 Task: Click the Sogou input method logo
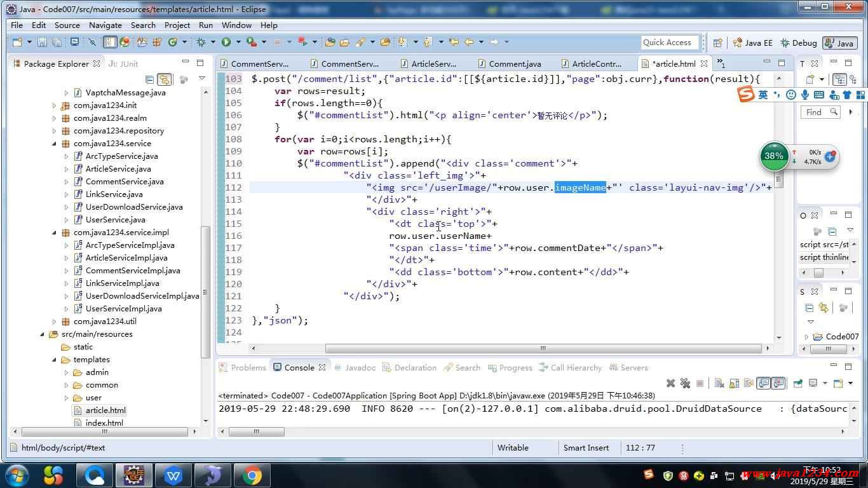coord(745,95)
